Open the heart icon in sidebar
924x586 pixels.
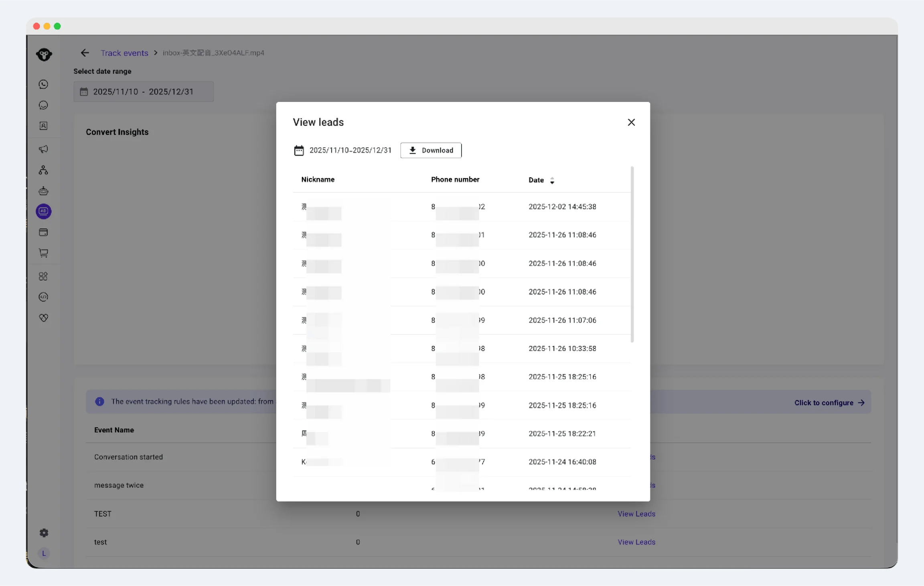click(43, 318)
